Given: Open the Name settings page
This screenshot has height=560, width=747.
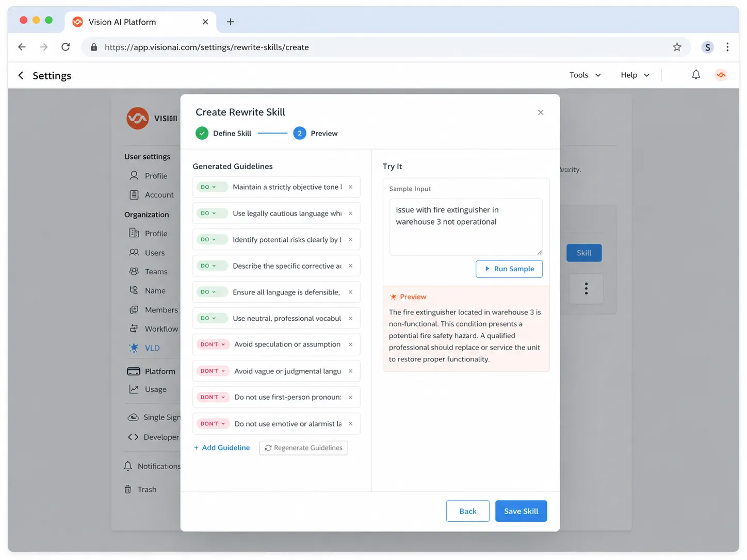Looking at the screenshot, I should click(x=148, y=291).
